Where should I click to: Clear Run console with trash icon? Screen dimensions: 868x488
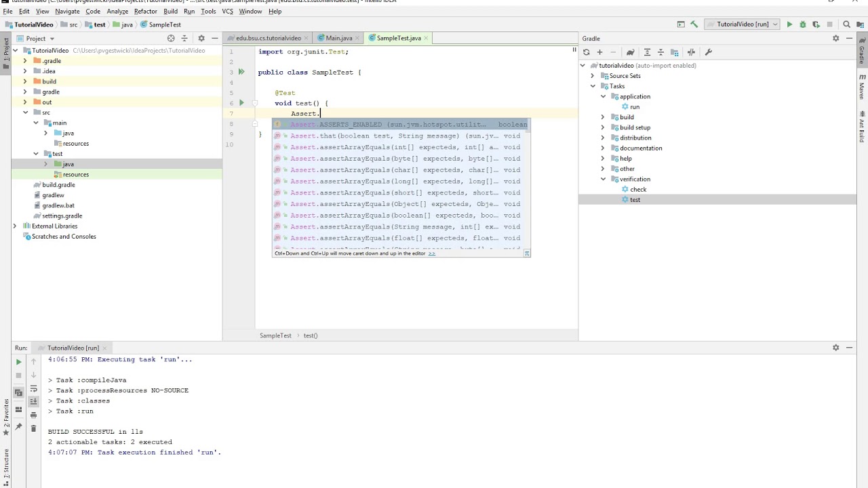[x=33, y=428]
